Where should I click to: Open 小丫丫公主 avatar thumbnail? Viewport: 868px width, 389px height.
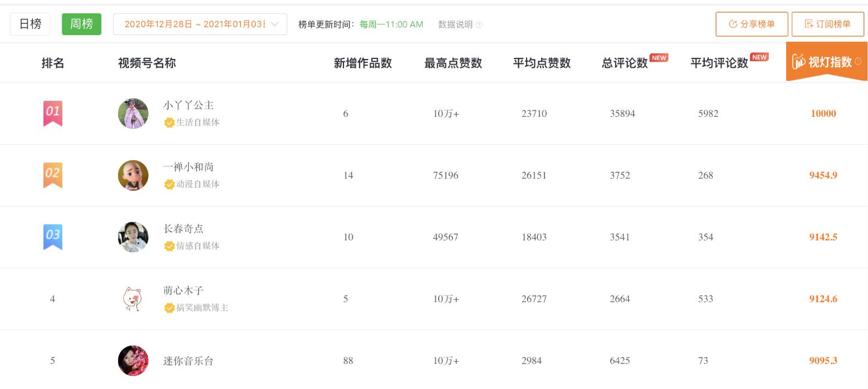(x=133, y=114)
